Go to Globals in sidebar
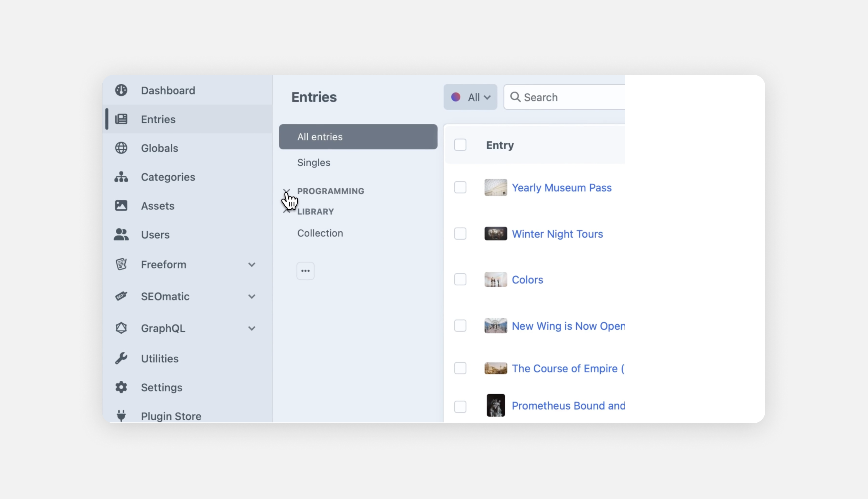This screenshot has height=499, width=868. tap(188, 148)
